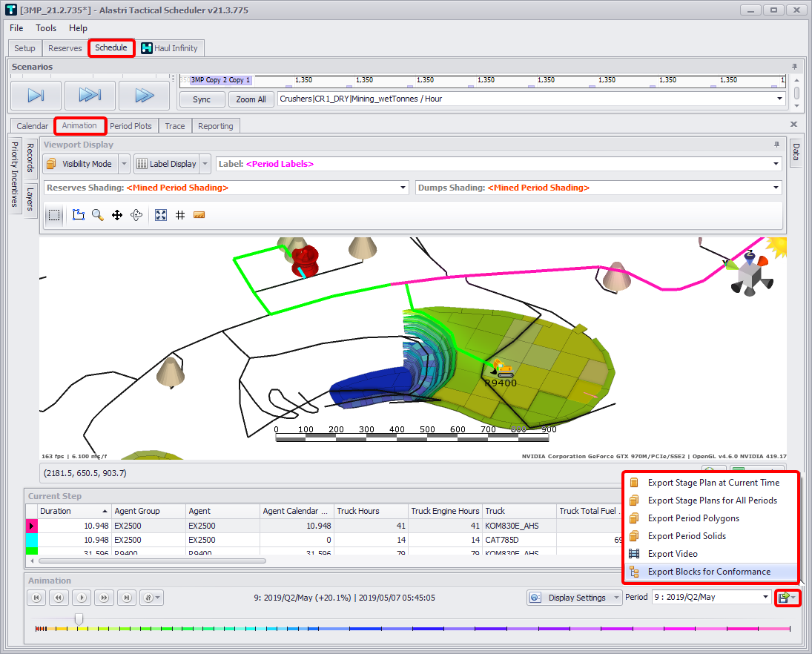Activate the ruler measure tool
The image size is (812, 654).
coord(199,215)
